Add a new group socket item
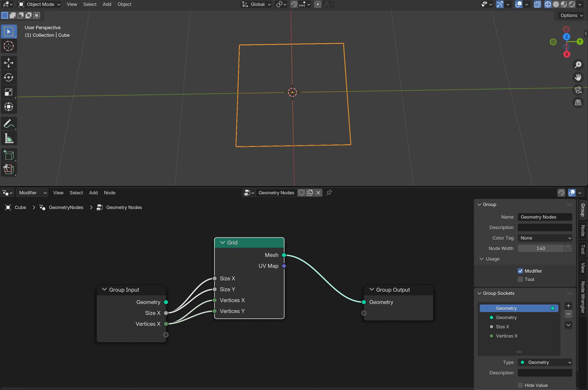 click(x=568, y=306)
